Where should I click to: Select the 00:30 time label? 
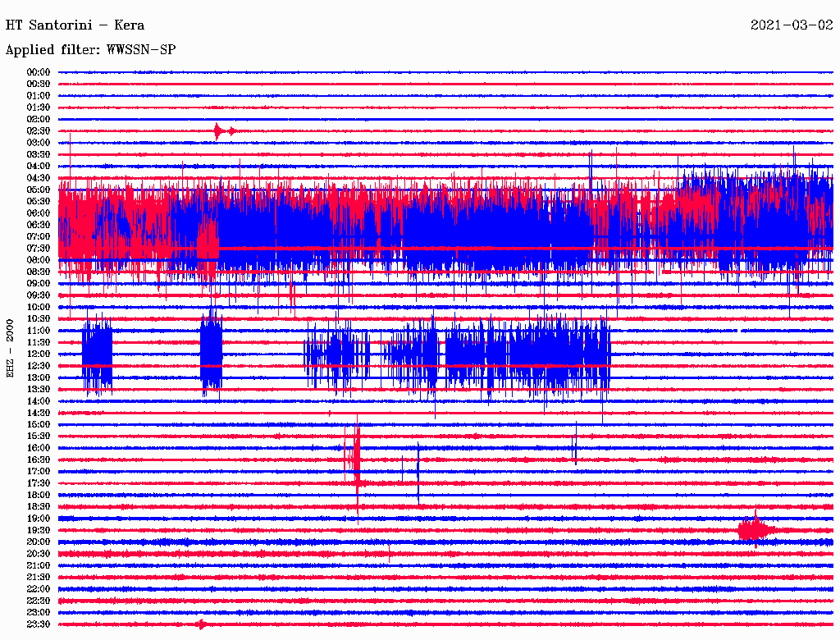39,84
